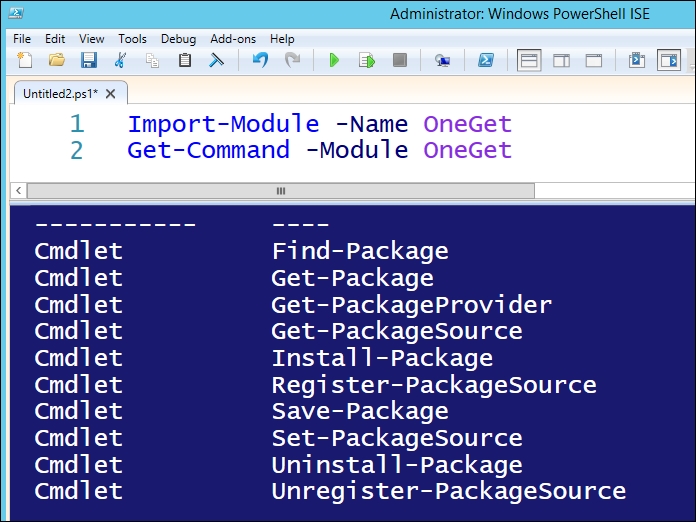Click Find-Package in console output
The height and width of the screenshot is (522, 696).
coord(360,252)
